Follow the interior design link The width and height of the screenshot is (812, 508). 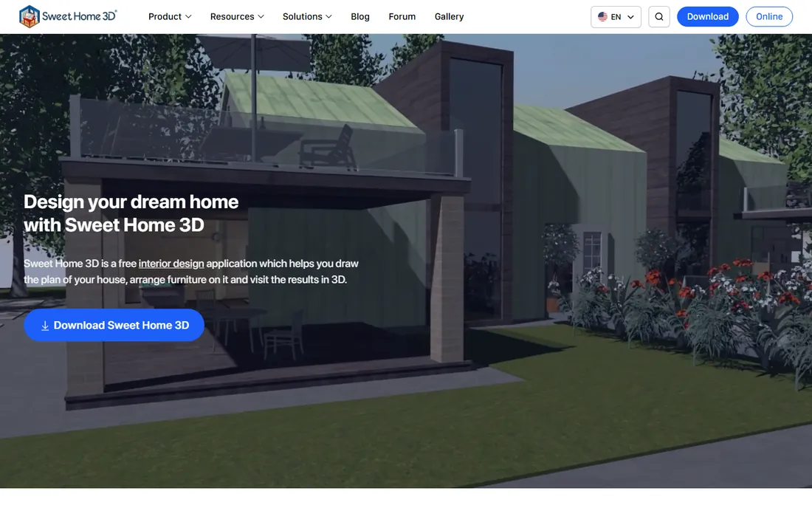point(171,264)
